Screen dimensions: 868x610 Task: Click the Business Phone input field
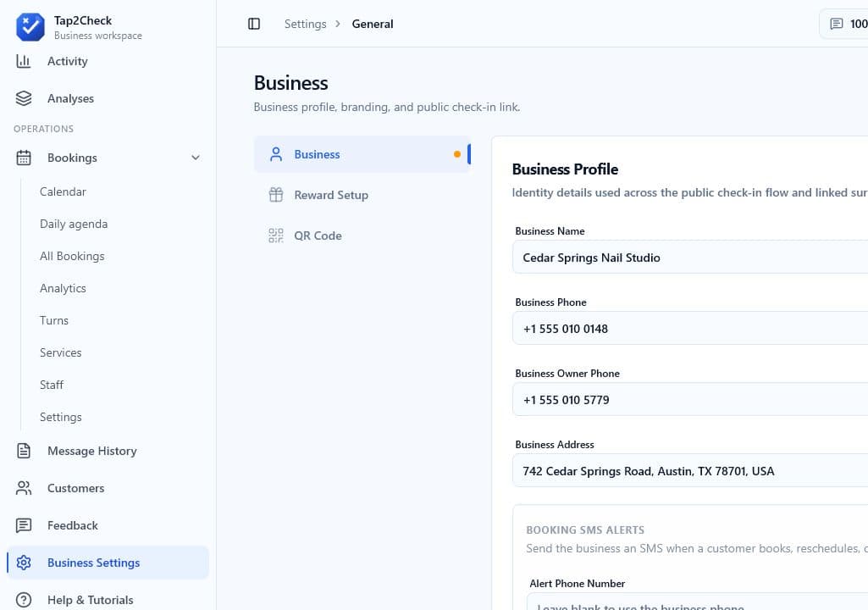pyautogui.click(x=690, y=328)
